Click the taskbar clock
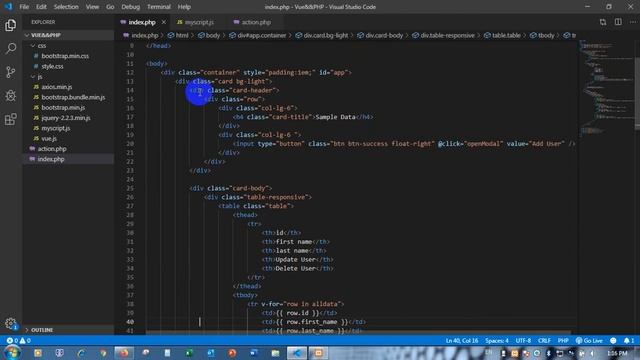The image size is (640, 360). (x=617, y=353)
